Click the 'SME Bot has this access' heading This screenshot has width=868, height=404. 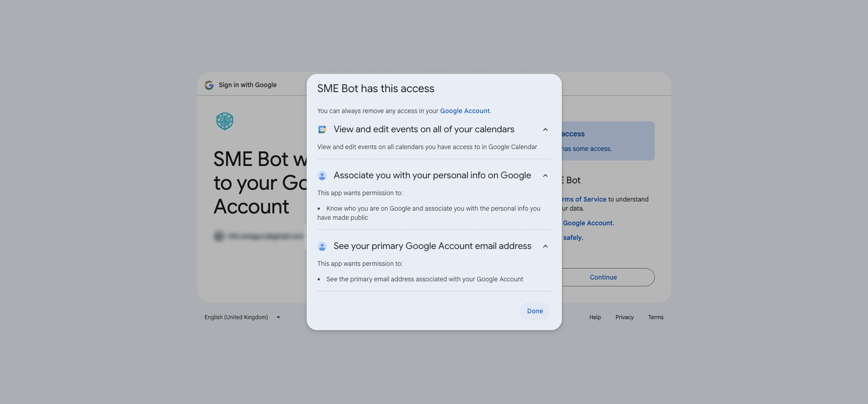click(376, 88)
